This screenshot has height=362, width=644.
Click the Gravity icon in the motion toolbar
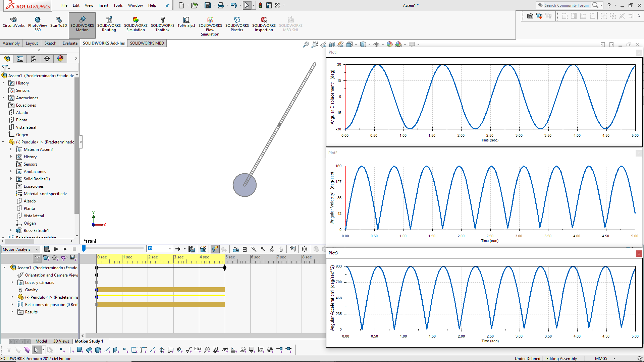(281, 249)
